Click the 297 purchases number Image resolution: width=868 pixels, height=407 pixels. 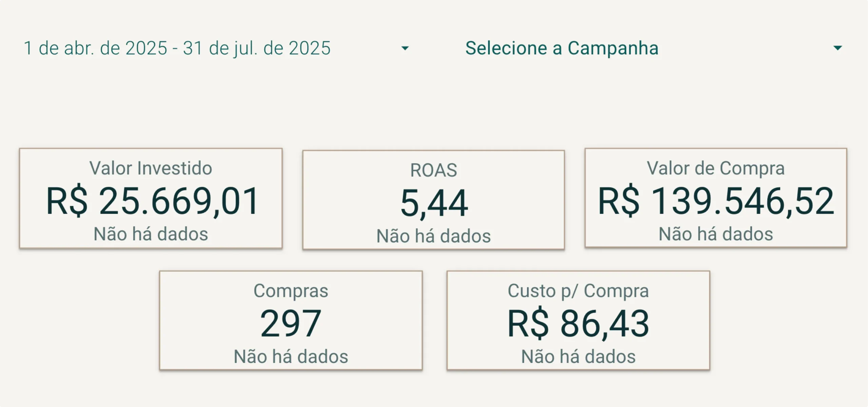[291, 323]
